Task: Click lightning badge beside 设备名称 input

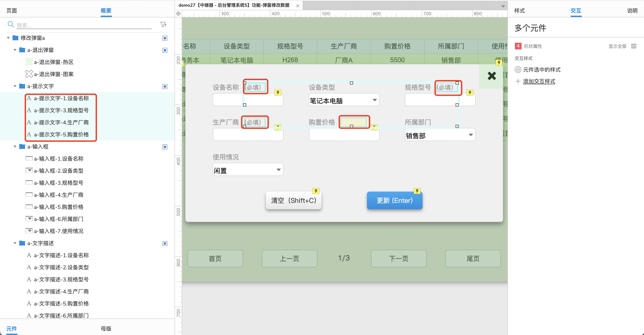Action: [x=278, y=92]
